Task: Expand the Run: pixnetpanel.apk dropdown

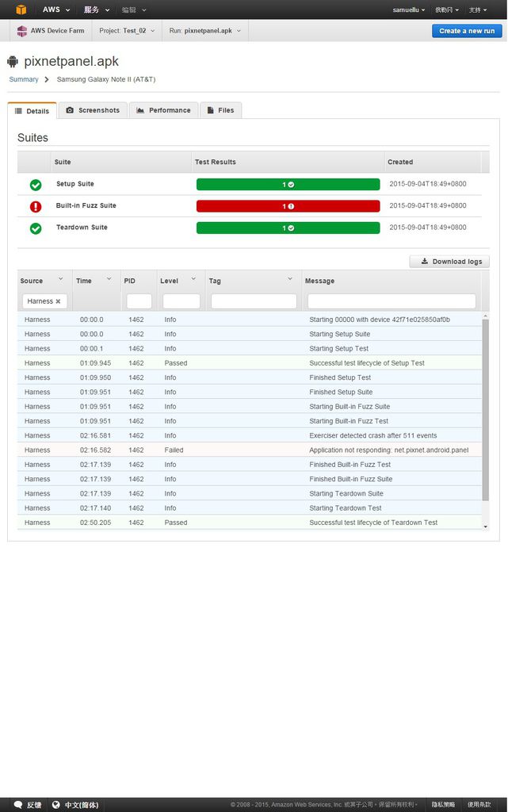Action: coord(205,31)
